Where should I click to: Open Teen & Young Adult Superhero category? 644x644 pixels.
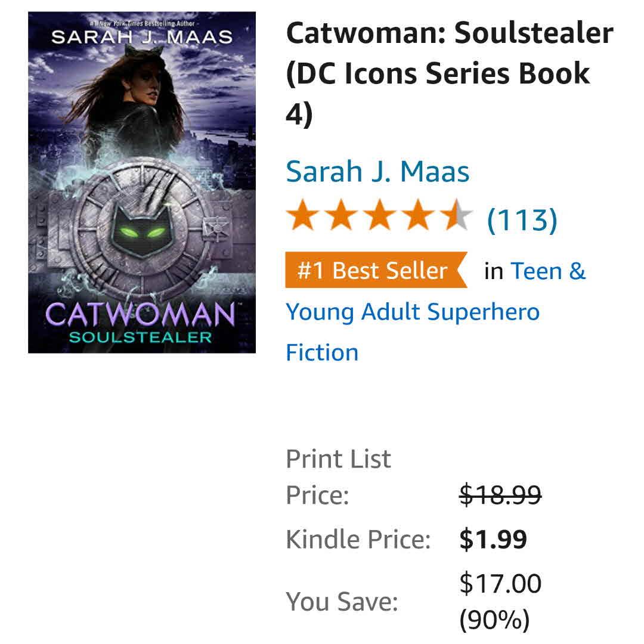tap(413, 312)
